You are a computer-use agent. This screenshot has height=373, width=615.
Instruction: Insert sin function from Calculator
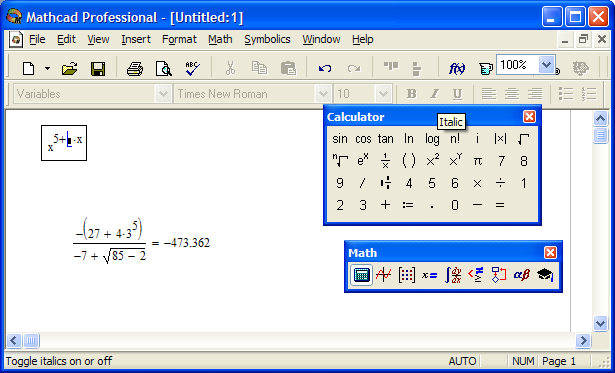click(340, 139)
